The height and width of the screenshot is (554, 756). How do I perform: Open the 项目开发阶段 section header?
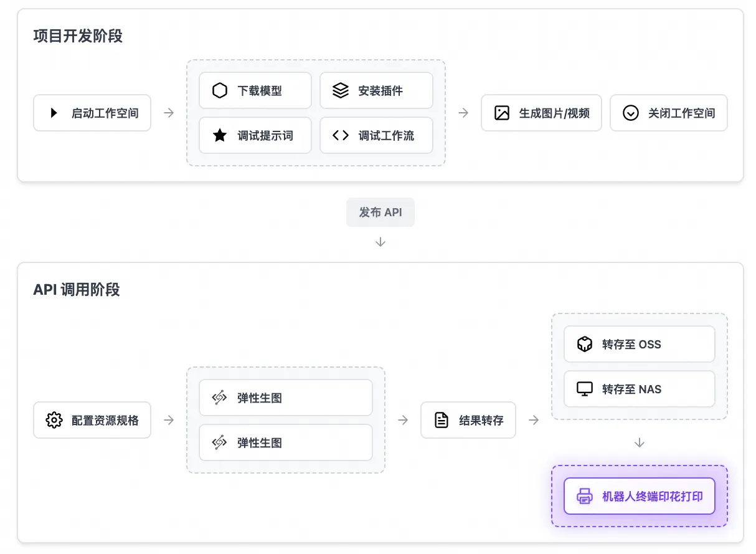(x=78, y=36)
